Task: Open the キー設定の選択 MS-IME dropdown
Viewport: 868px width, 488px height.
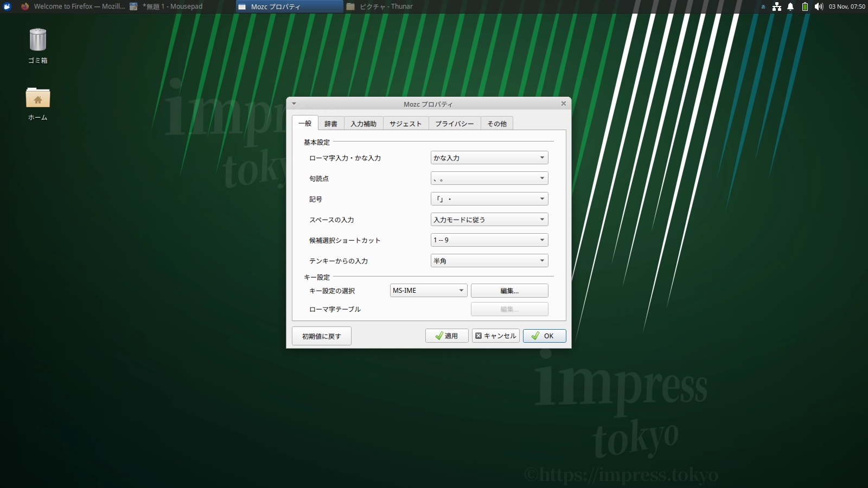Action: click(429, 291)
